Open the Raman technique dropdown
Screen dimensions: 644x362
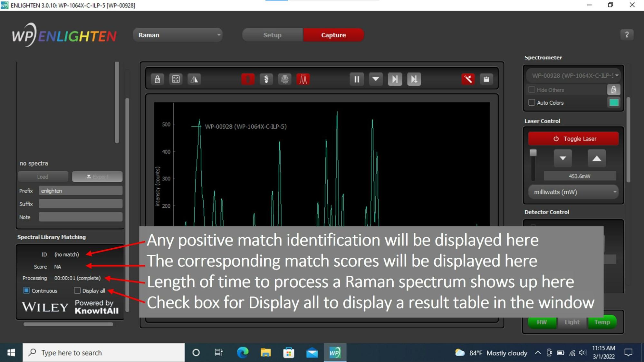tap(178, 35)
